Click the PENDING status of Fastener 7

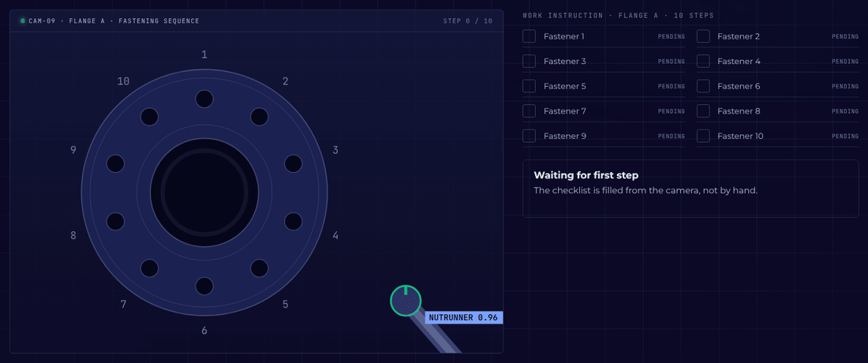click(672, 111)
